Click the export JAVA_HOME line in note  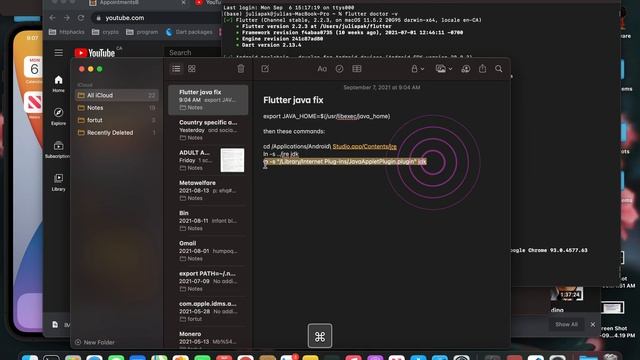pos(327,116)
